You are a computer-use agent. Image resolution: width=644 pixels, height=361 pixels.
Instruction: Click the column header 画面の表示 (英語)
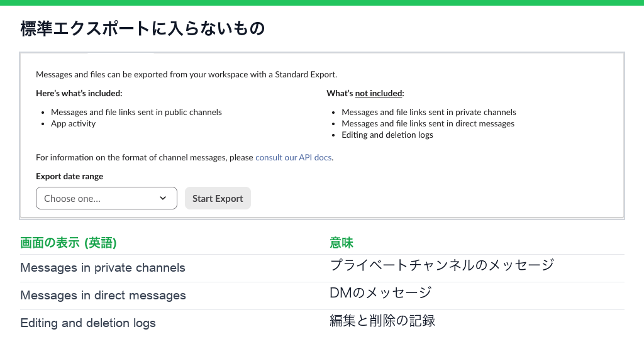tap(68, 243)
